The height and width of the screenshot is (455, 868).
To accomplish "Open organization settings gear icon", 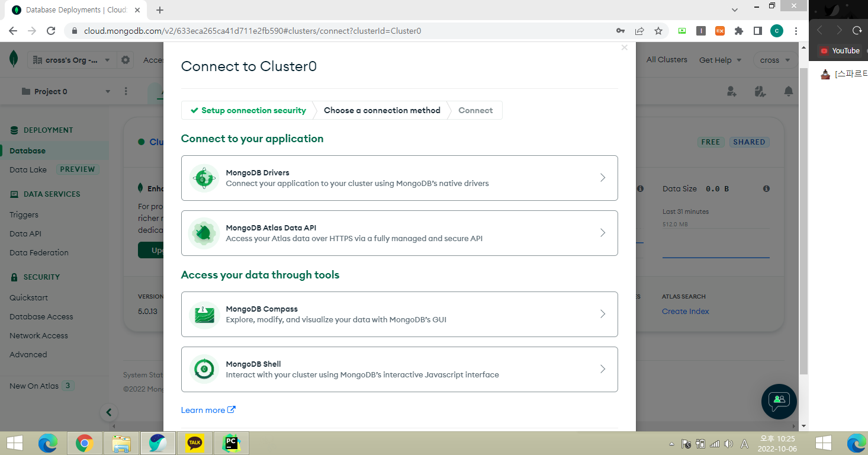I will pyautogui.click(x=126, y=60).
